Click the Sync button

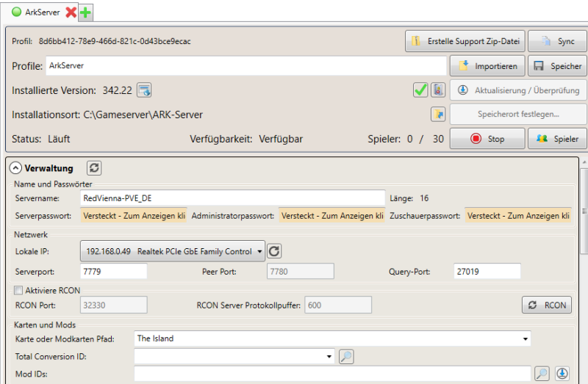[x=557, y=41]
